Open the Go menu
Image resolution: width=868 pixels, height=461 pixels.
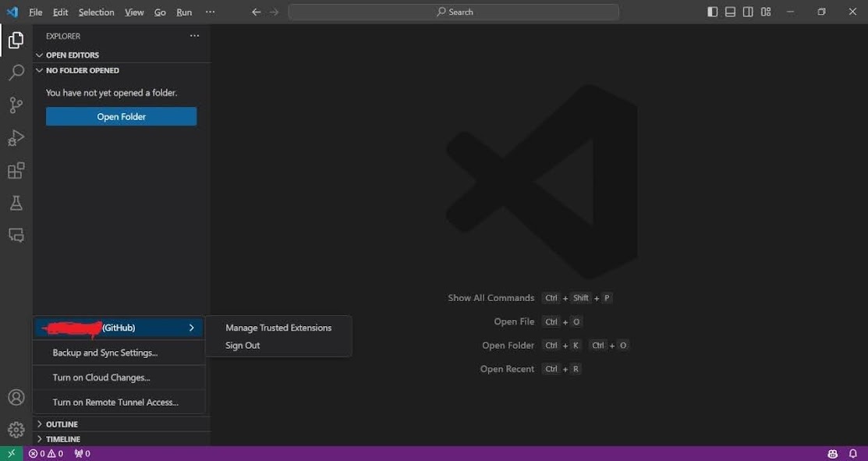coord(160,12)
